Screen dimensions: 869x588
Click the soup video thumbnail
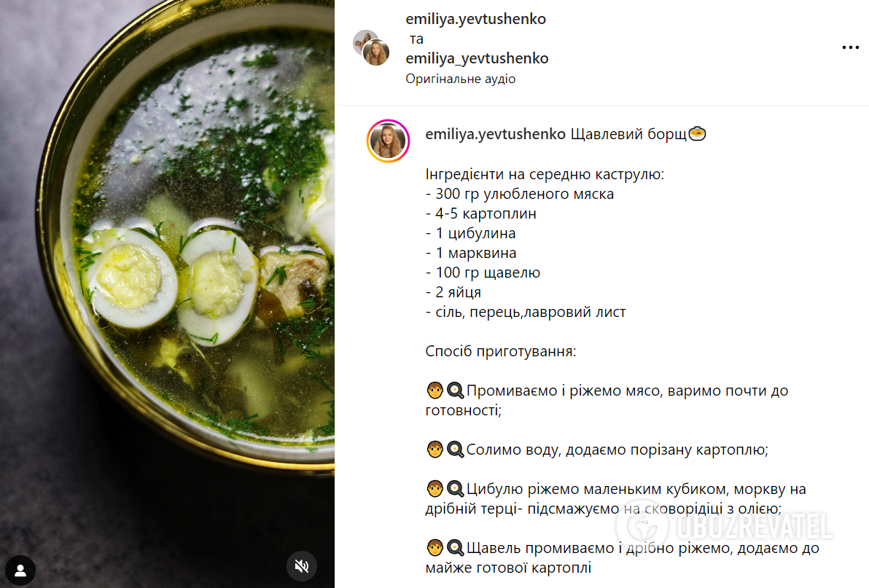pos(168,294)
